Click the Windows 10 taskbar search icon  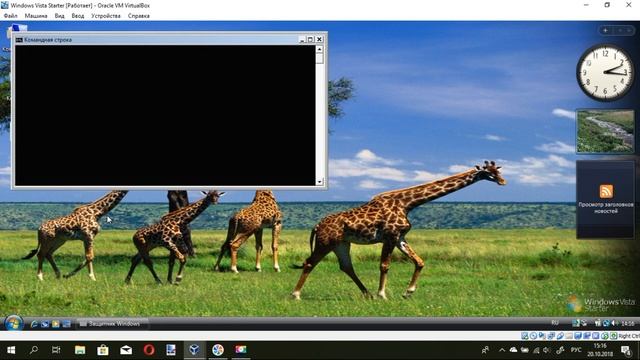point(34,350)
